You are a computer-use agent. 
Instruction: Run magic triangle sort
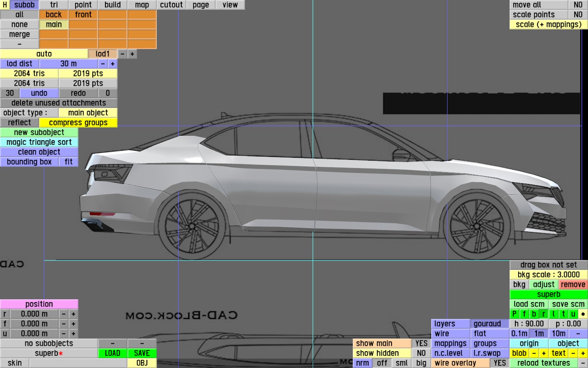39,142
